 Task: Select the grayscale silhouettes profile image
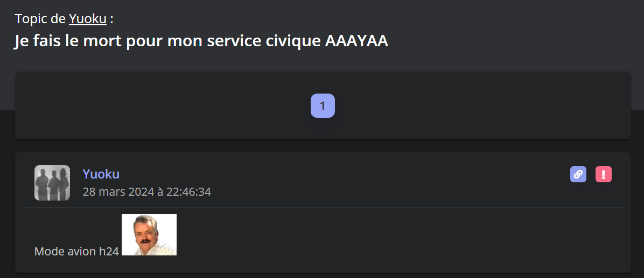point(52,183)
